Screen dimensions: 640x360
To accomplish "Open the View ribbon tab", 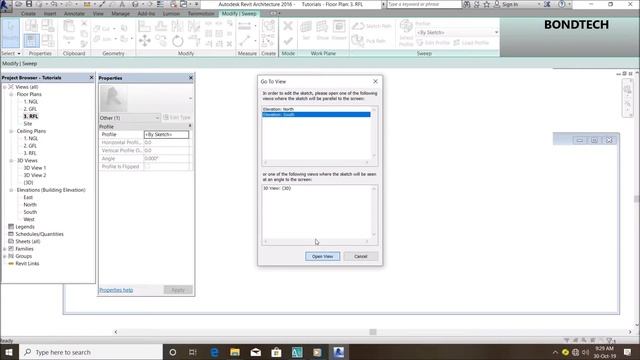I will (98, 13).
